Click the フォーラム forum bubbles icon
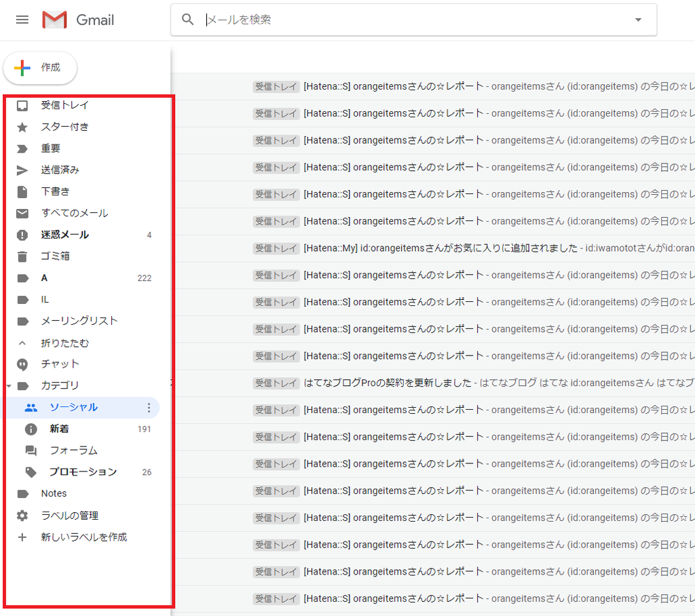This screenshot has width=695, height=616. tap(31, 450)
